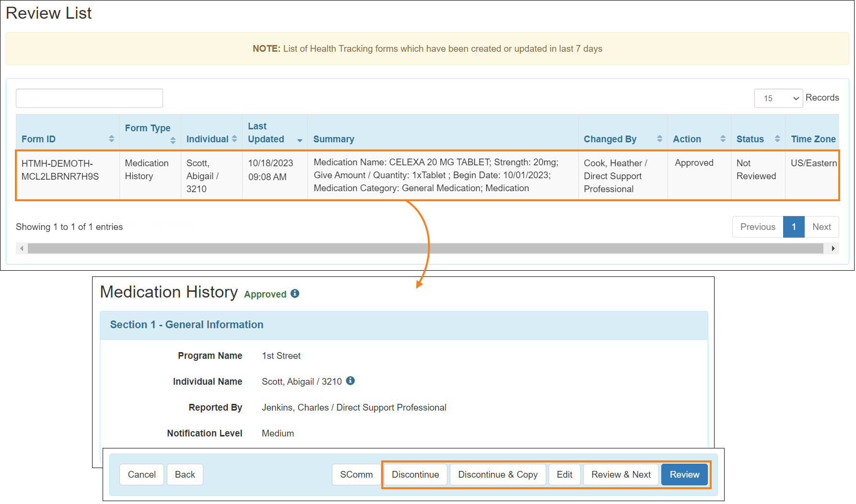Click the horizontal scrollbar right arrow
The height and width of the screenshot is (504, 856).
point(833,248)
